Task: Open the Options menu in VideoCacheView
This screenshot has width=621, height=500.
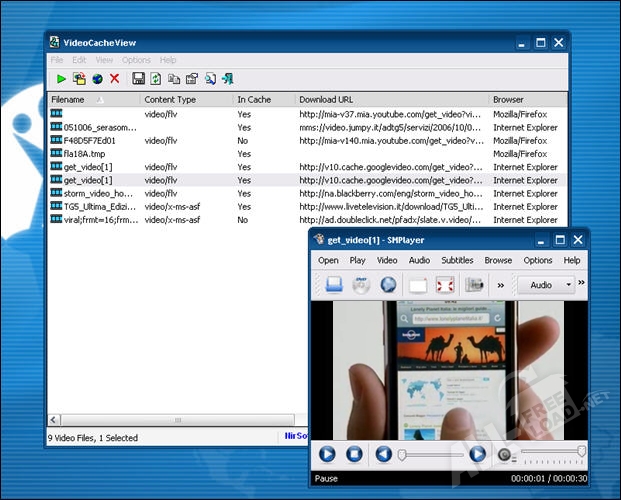Action: coord(136,60)
